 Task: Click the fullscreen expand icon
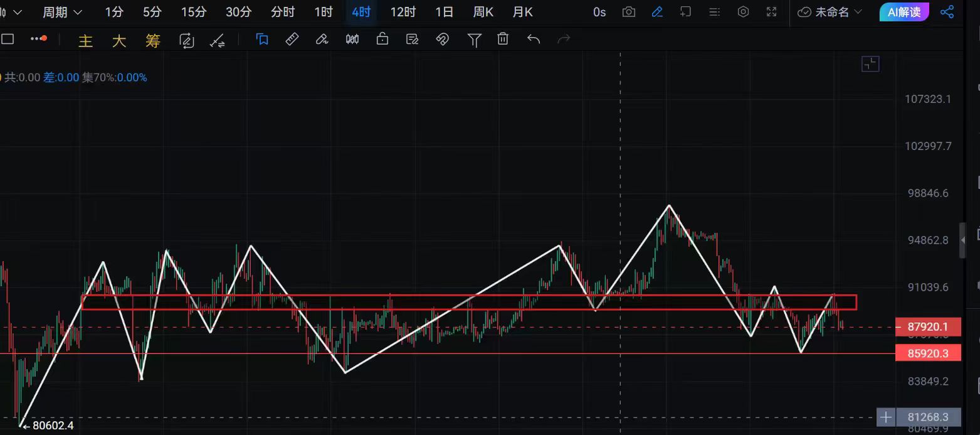click(x=772, y=12)
